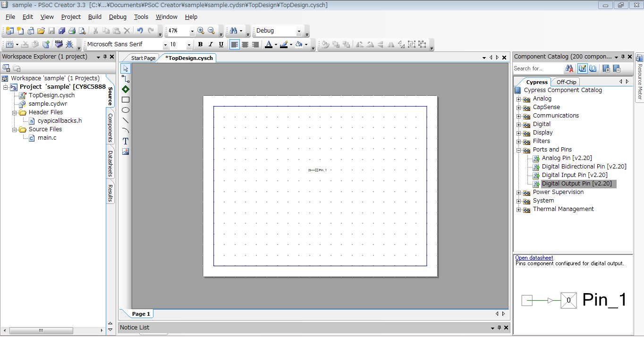Pick the sheet connector tool
The image size is (644, 337).
point(126,89)
